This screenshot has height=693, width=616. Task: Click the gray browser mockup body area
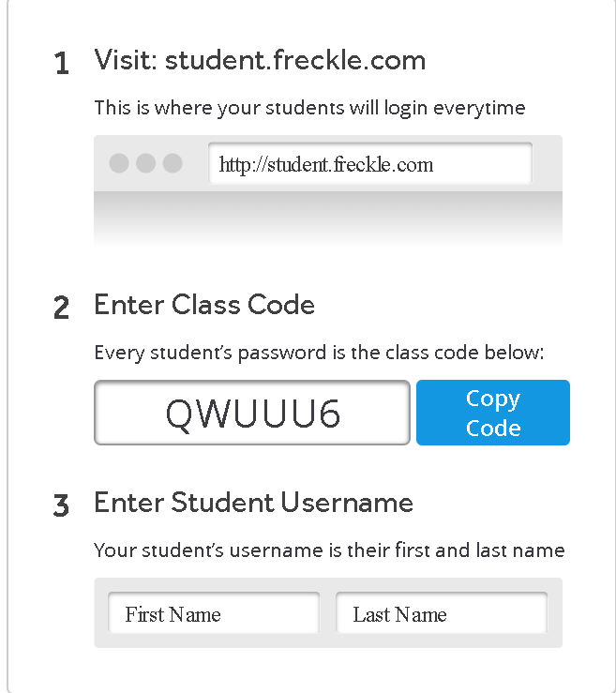coord(328,218)
